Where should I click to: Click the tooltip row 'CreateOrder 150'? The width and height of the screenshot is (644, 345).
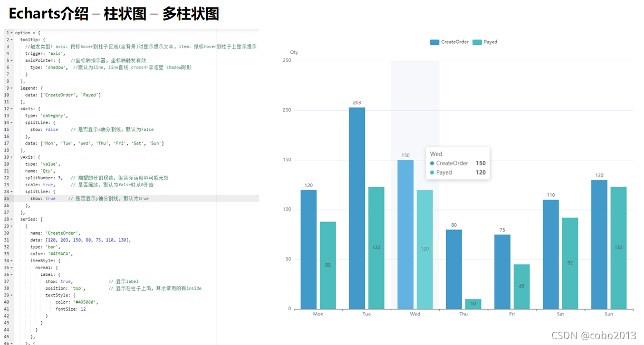coord(458,164)
